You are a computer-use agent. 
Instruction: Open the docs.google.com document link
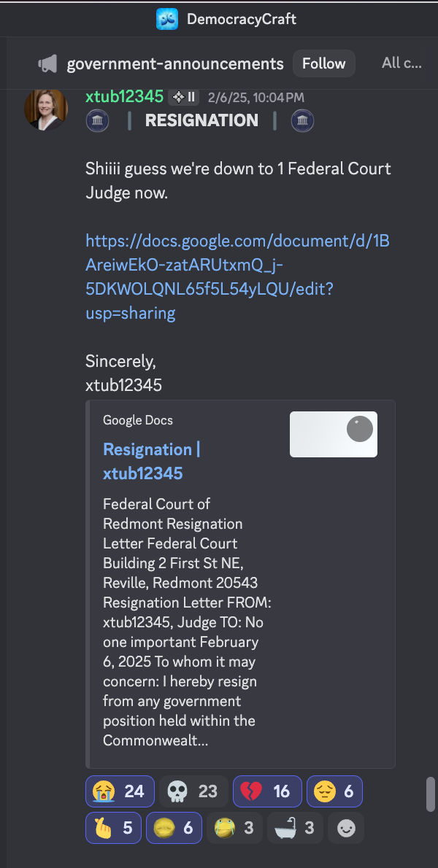pyautogui.click(x=237, y=277)
